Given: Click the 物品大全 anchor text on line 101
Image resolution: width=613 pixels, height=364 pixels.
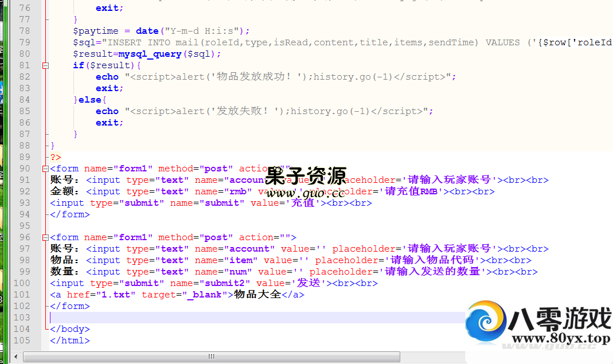Looking at the screenshot, I should [x=257, y=295].
